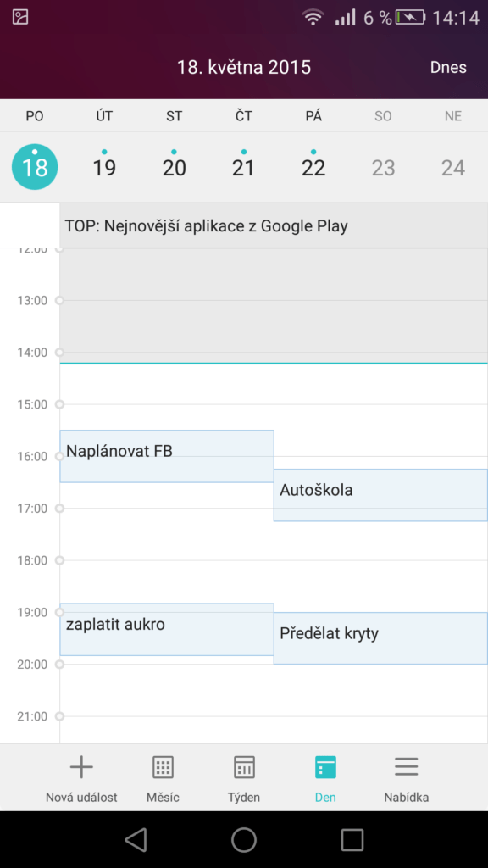The height and width of the screenshot is (868, 488).
Task: Open the zaplatit aukro event
Action: [167, 630]
